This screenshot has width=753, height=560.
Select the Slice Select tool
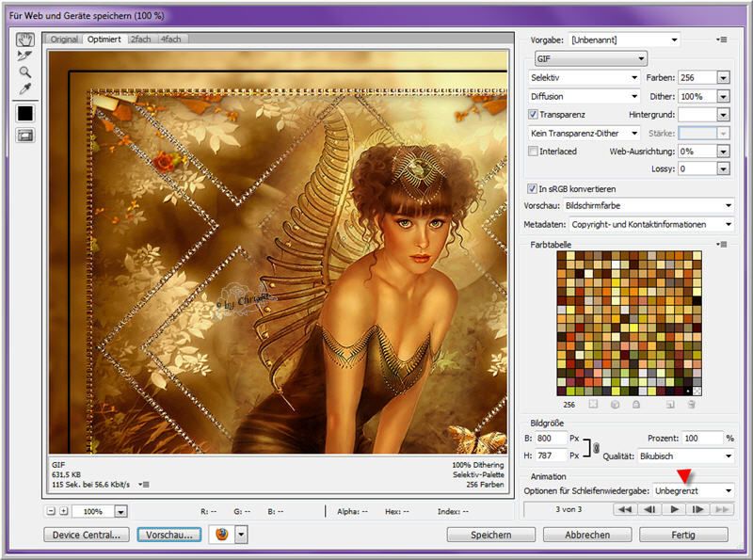pos(24,56)
